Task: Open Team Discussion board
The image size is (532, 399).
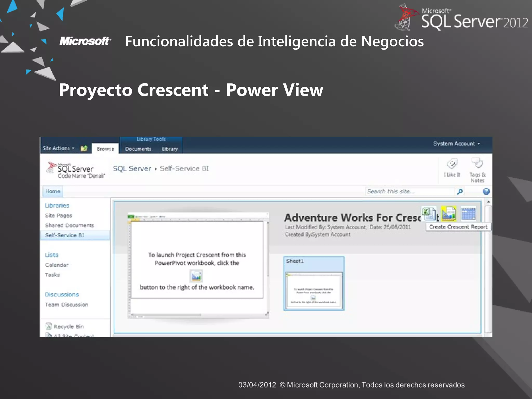Action: coord(66,304)
